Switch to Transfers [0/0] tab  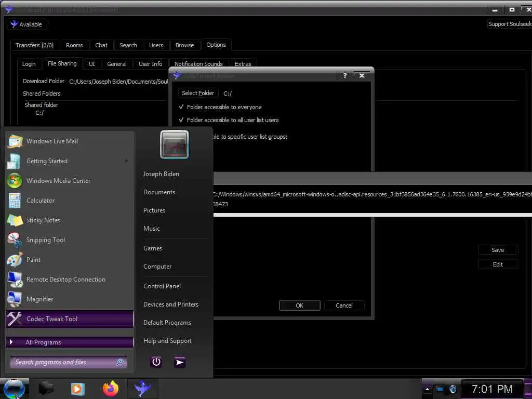pos(35,45)
